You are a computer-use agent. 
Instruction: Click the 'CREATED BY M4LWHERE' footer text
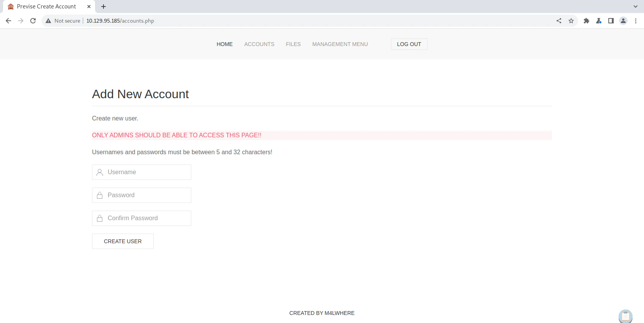(x=322, y=313)
